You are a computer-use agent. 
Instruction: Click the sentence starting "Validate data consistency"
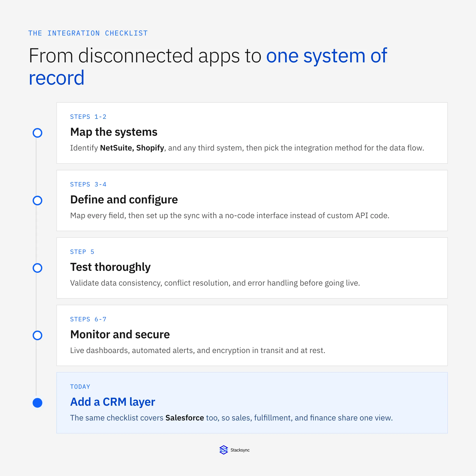[x=215, y=283]
